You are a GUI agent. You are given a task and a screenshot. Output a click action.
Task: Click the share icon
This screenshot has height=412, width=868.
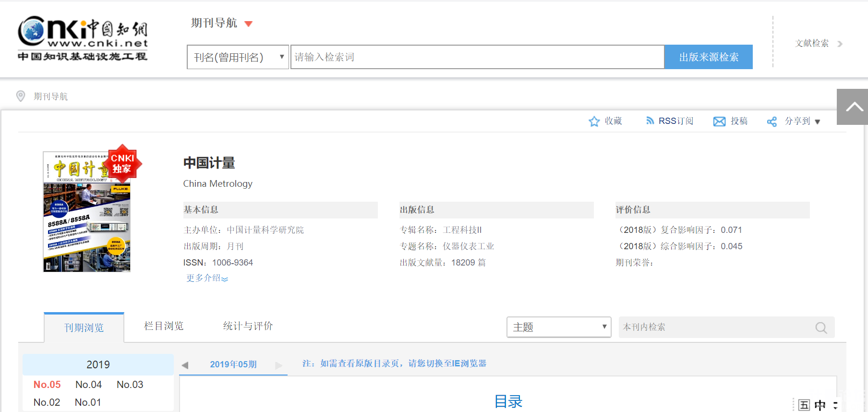(x=772, y=122)
